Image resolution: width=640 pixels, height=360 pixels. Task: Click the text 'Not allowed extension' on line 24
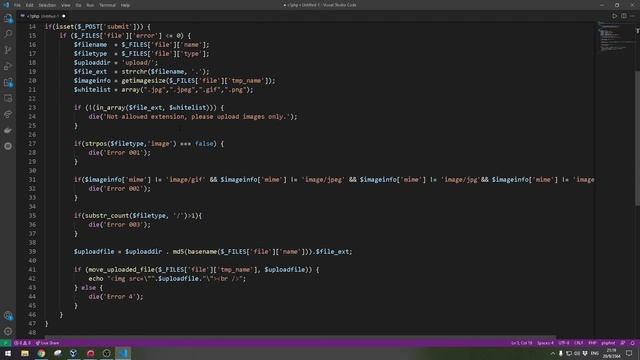coord(144,117)
